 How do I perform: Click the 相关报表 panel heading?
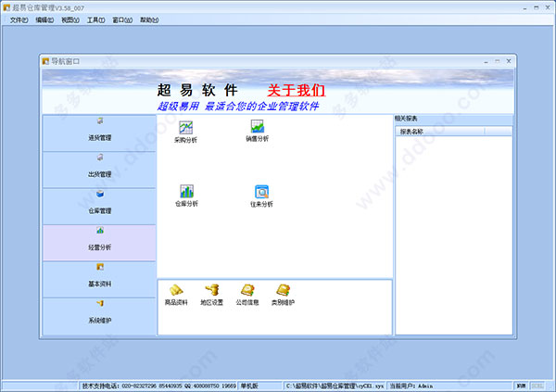coord(407,119)
